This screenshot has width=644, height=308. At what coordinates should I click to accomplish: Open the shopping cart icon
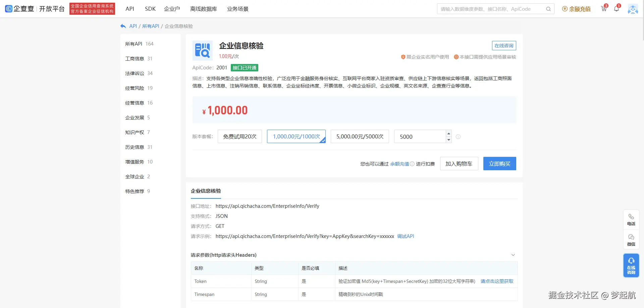click(x=604, y=9)
